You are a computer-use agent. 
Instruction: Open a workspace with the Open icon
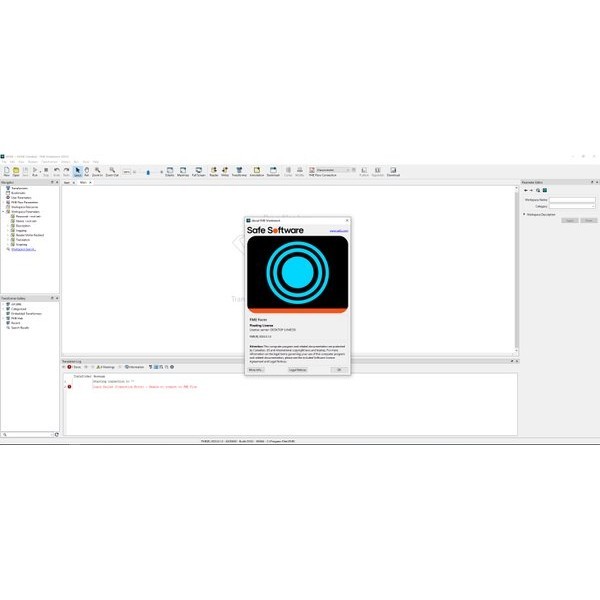[16, 171]
